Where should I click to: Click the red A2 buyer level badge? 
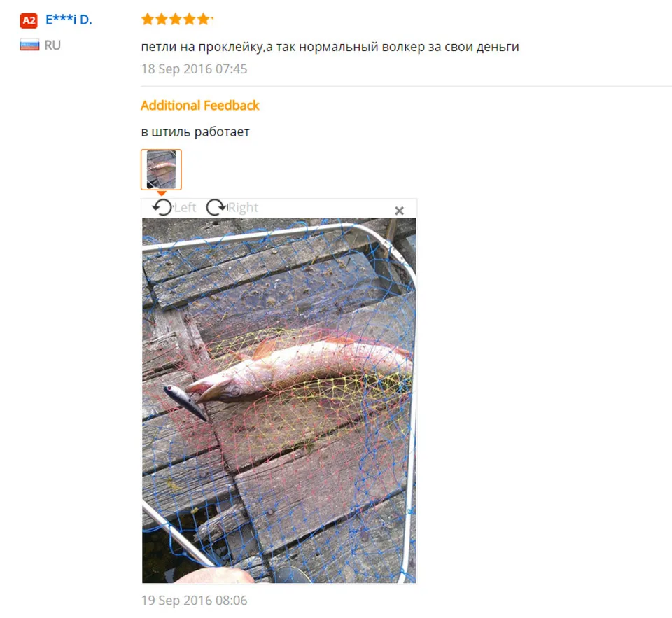click(29, 20)
